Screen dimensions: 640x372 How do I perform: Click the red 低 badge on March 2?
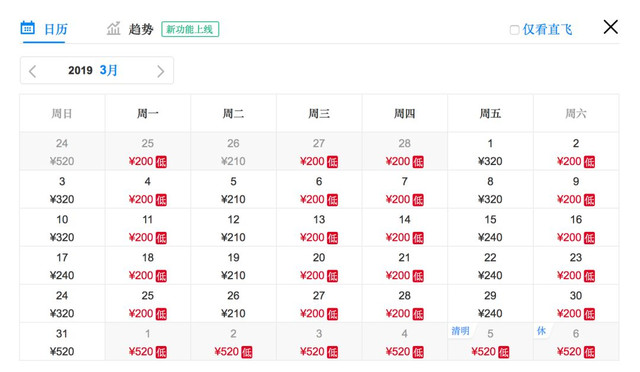click(589, 162)
